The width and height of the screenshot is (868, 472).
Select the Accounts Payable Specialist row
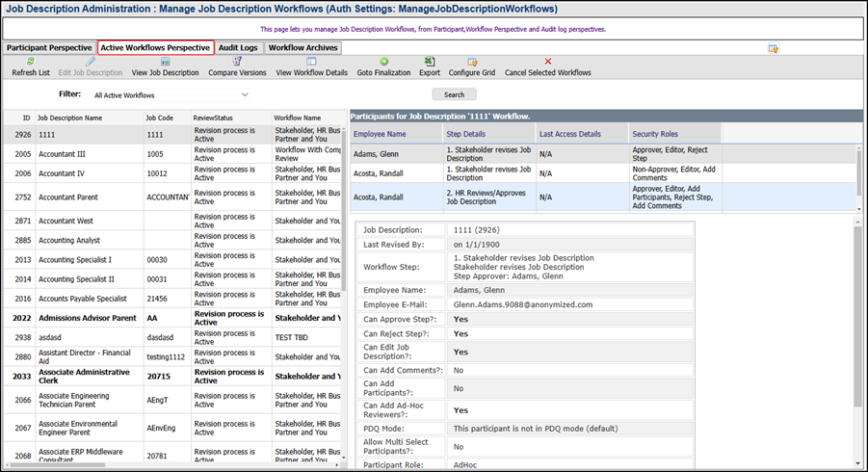coord(172,299)
